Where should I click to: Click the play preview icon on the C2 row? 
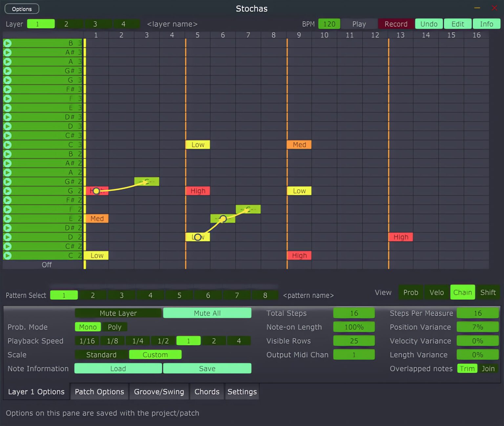tap(7, 255)
